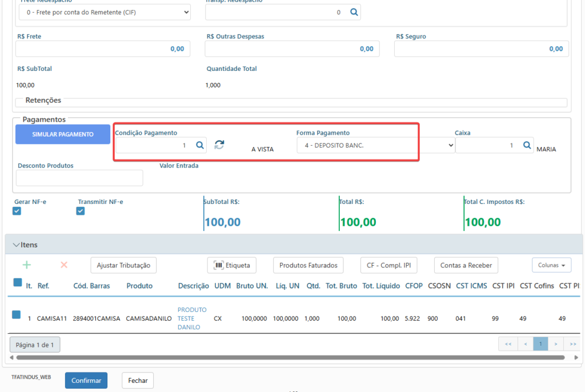
Task: Click refresh icon beside Condição Pagamento
Action: click(219, 145)
